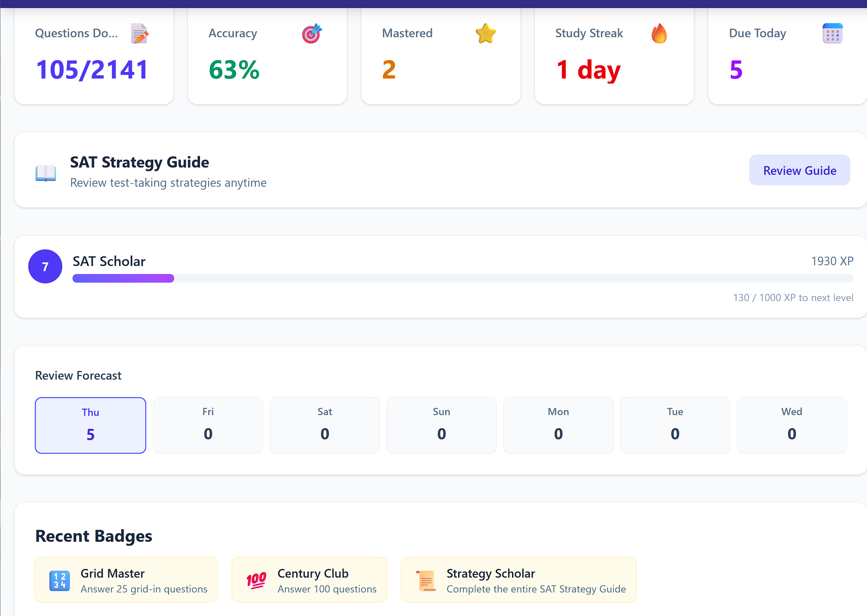Click '130 / 1000 XP to next level' text
867x616 pixels.
793,298
